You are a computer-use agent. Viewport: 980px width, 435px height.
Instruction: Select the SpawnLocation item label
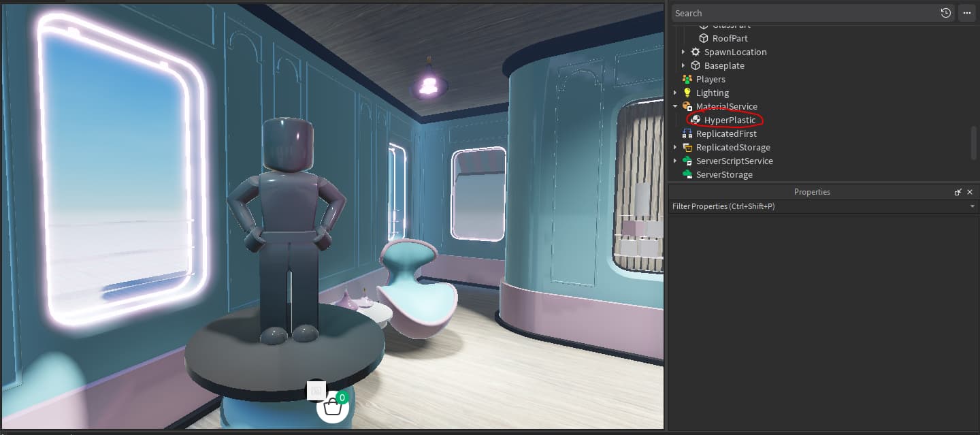pos(735,52)
